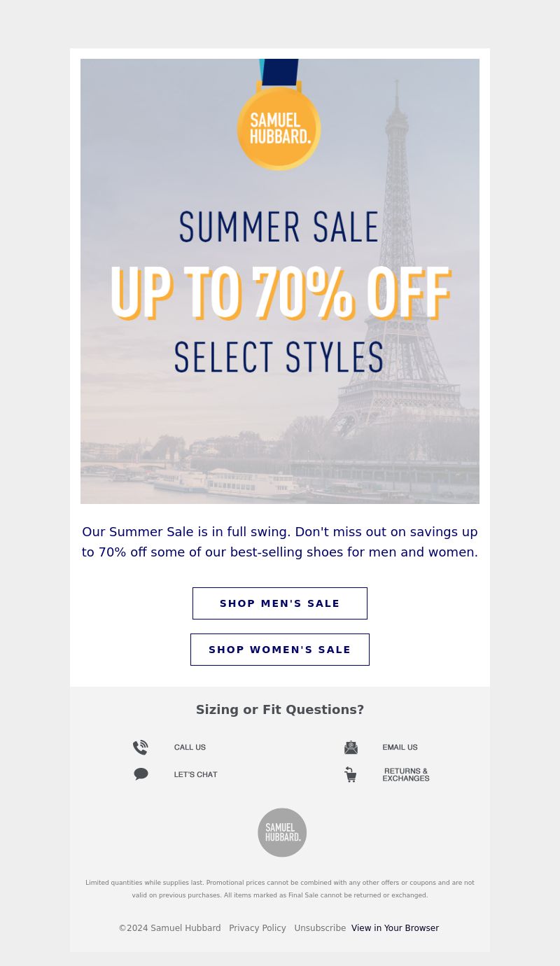Click the Select Styles banner text
This screenshot has height=966, width=560.
[279, 357]
